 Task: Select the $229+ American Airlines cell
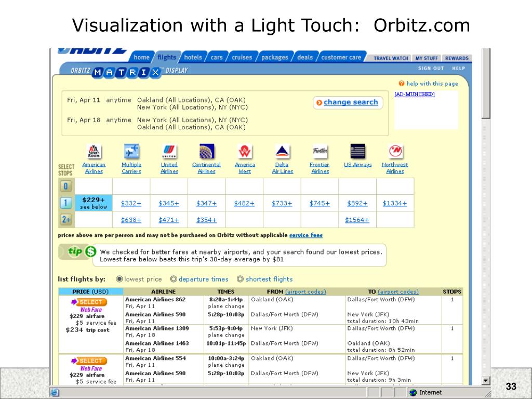[94, 203]
